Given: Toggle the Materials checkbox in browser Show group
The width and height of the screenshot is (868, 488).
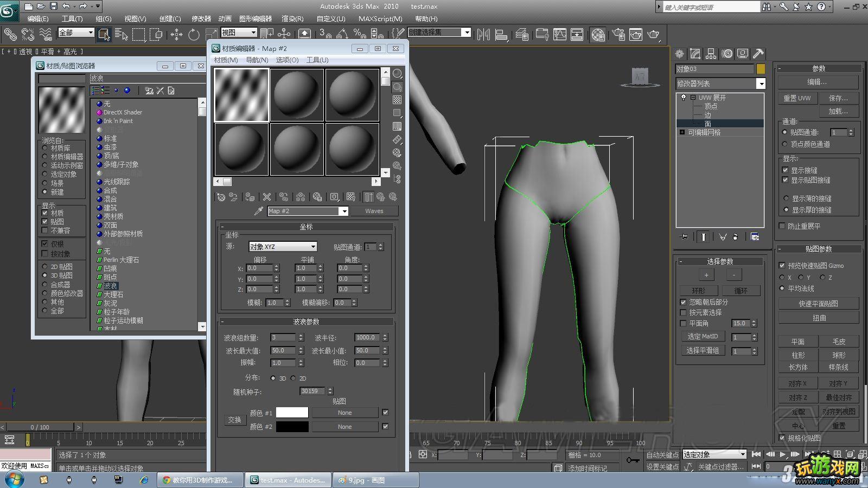Looking at the screenshot, I should (45, 213).
